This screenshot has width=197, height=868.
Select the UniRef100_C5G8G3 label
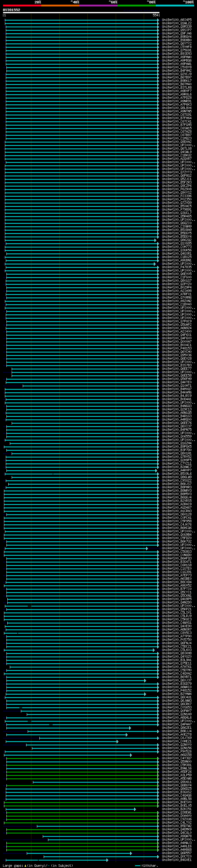tap(177, 551)
